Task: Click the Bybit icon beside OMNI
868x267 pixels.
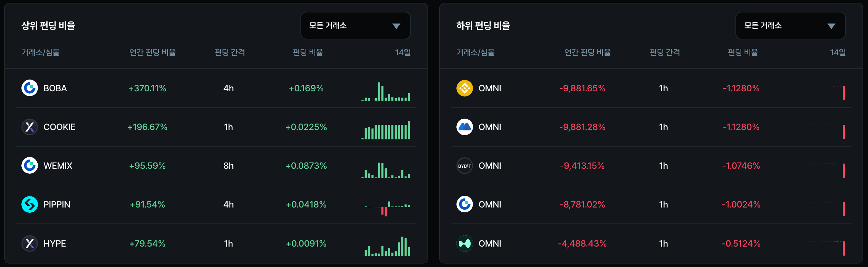Action: click(464, 166)
